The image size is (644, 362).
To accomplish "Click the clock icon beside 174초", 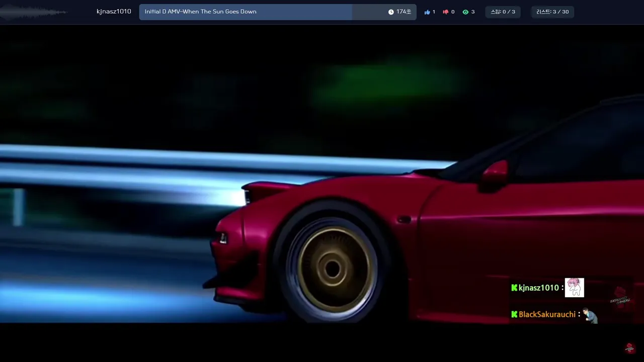I will 391,12.
